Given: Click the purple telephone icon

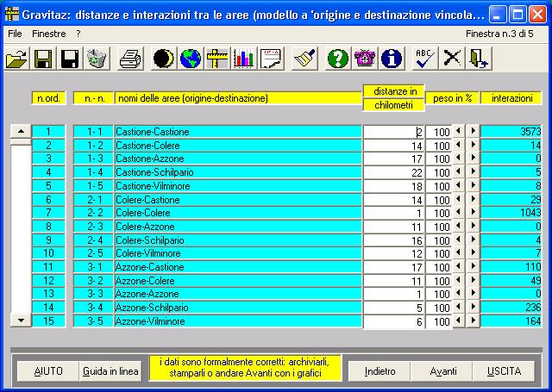Looking at the screenshot, I should (366, 59).
